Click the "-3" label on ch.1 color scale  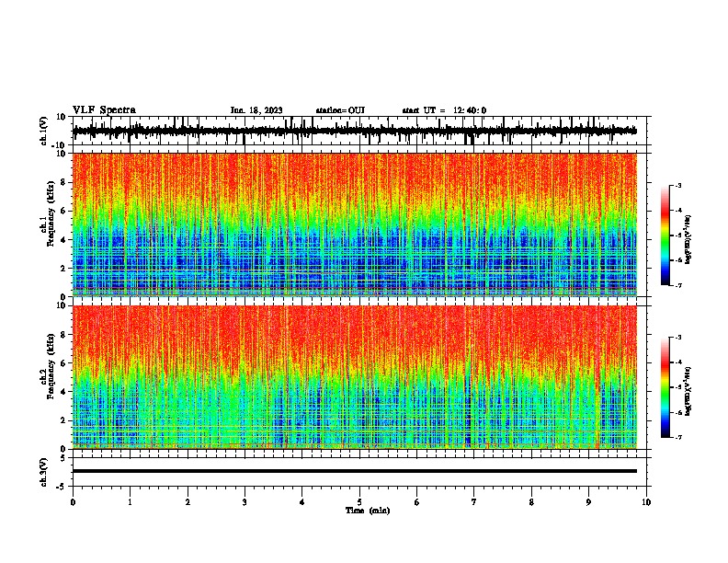tap(677, 186)
